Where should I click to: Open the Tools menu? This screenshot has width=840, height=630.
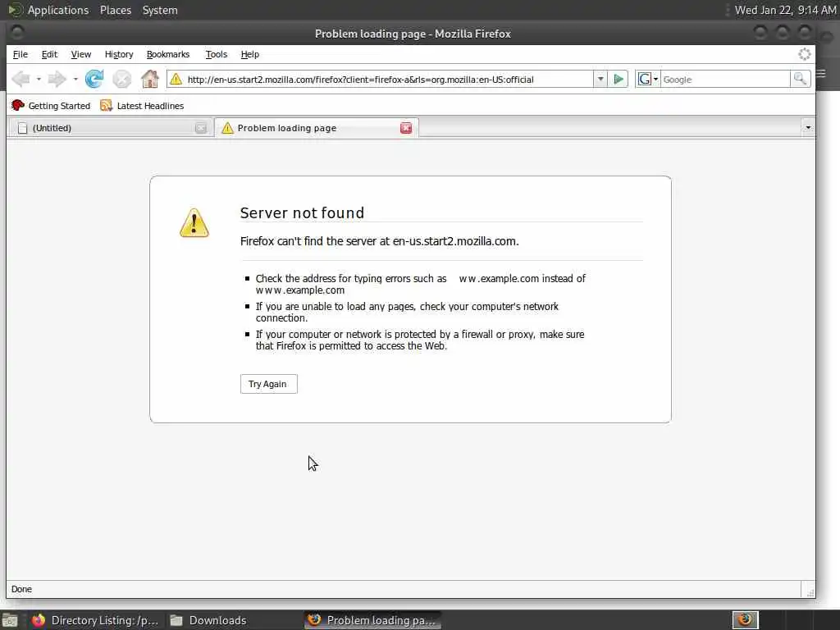[x=217, y=54]
